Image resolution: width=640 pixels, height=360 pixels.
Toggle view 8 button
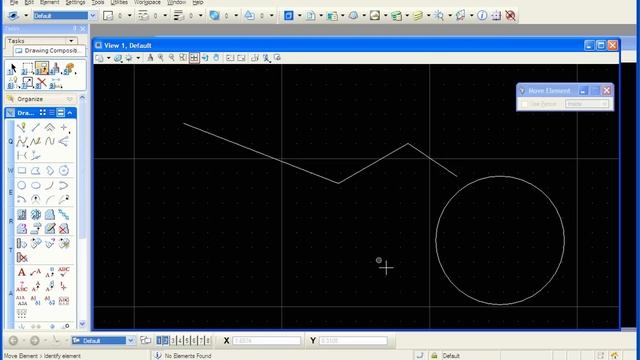[207, 340]
